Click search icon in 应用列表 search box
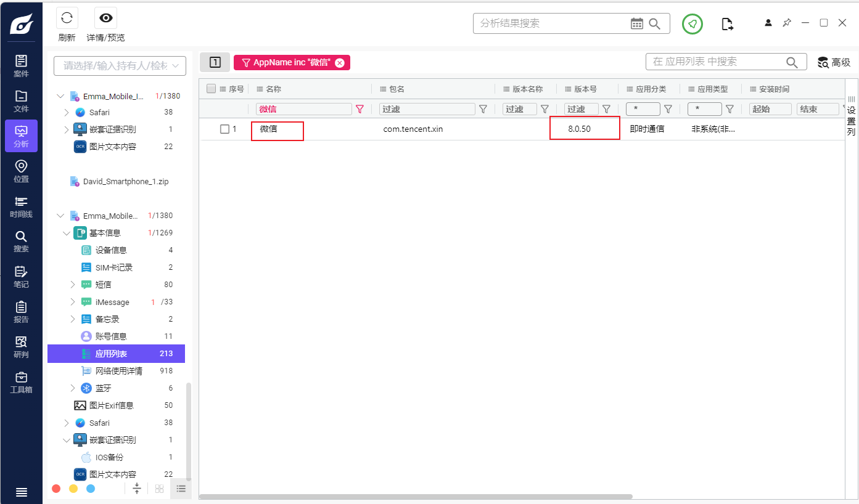Viewport: 859px width, 504px height. 792,62
